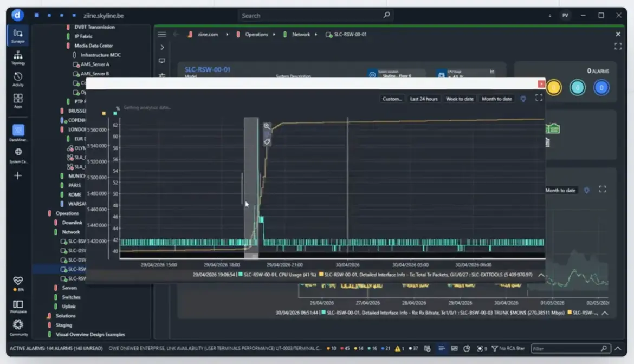Close the SLC-RSW-00-01 card
The width and height of the screenshot is (634, 364).
click(618, 34)
